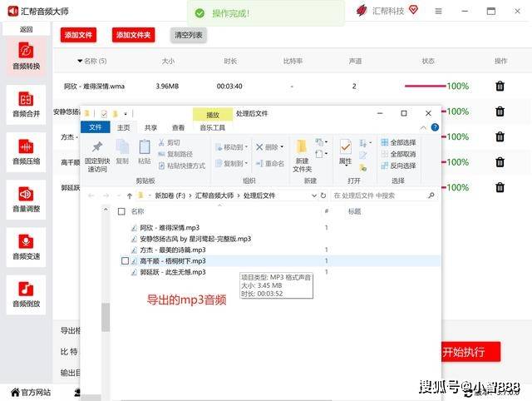Select 安静悠扬古风 by 星河鹭起-完整版.mp3
Image resolution: width=532 pixels, height=401 pixels.
click(195, 239)
